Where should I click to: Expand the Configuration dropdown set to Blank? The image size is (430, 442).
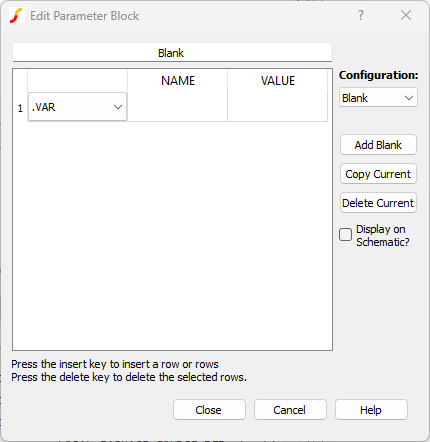pos(378,97)
